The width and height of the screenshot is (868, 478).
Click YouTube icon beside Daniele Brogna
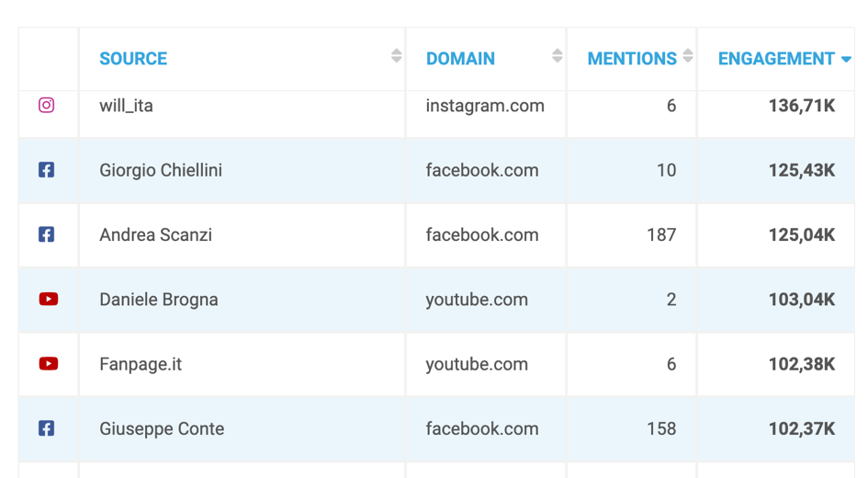pyautogui.click(x=49, y=300)
